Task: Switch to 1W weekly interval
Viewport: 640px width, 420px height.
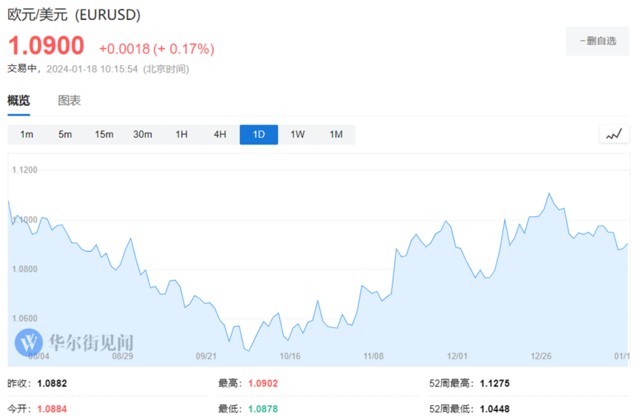Action: 297,135
